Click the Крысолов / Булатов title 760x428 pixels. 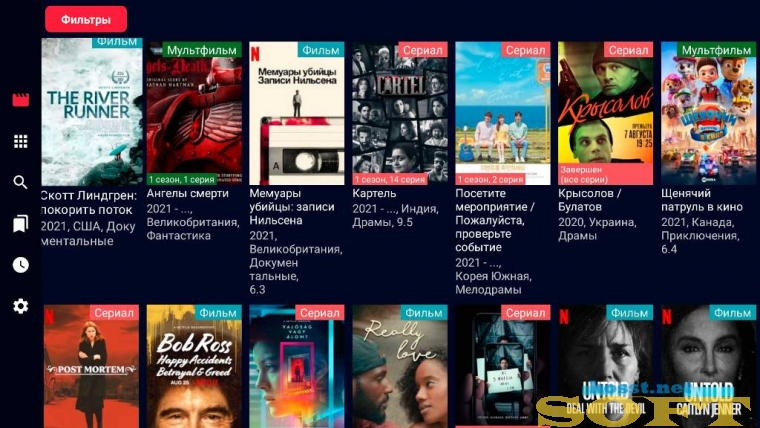[x=589, y=200]
